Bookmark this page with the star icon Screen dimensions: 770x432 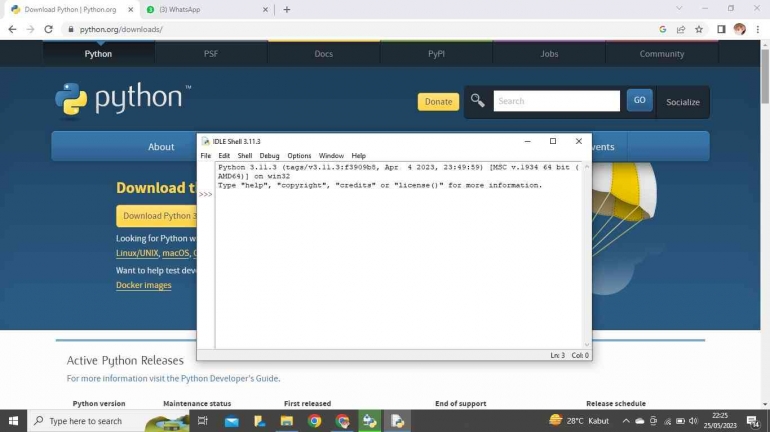pyautogui.click(x=699, y=29)
